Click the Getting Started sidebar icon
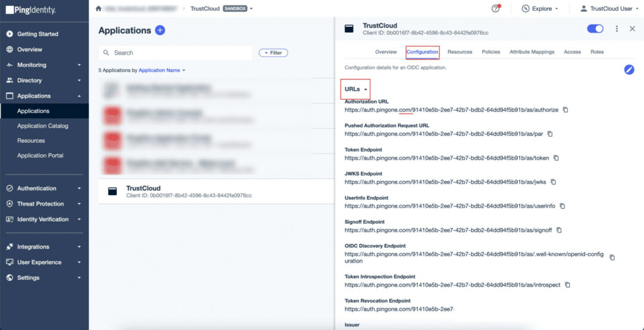Viewport: 644px width, 330px height. (x=10, y=34)
